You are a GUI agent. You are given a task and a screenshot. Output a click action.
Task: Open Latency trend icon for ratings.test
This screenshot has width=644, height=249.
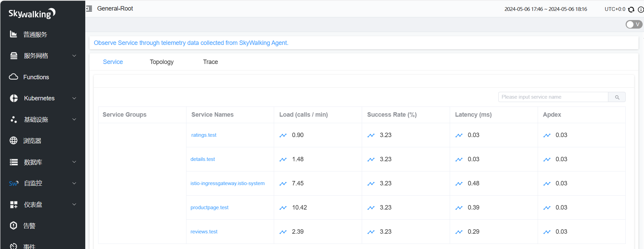click(459, 135)
